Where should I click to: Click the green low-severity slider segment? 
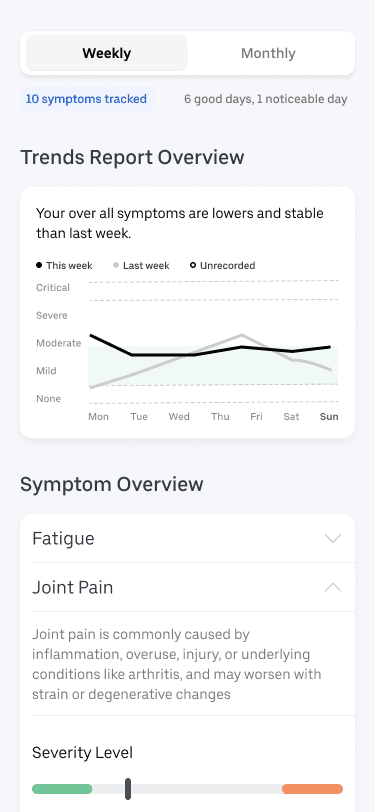click(62, 789)
